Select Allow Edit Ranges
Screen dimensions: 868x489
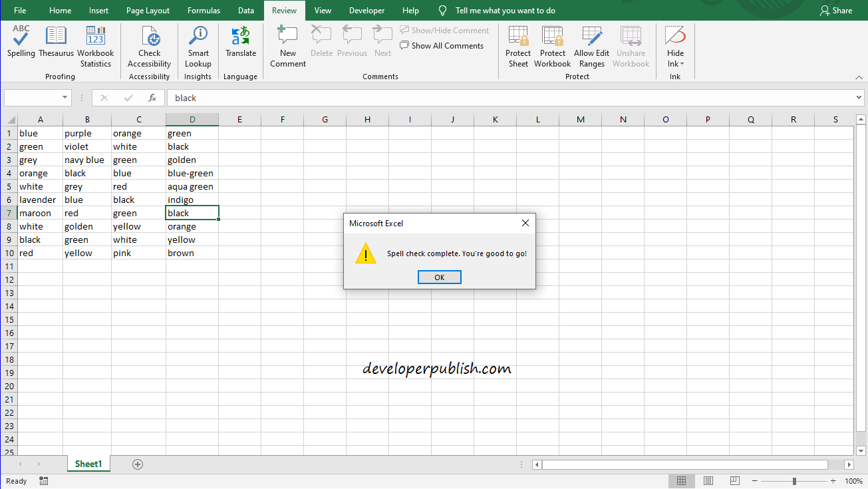pyautogui.click(x=591, y=47)
